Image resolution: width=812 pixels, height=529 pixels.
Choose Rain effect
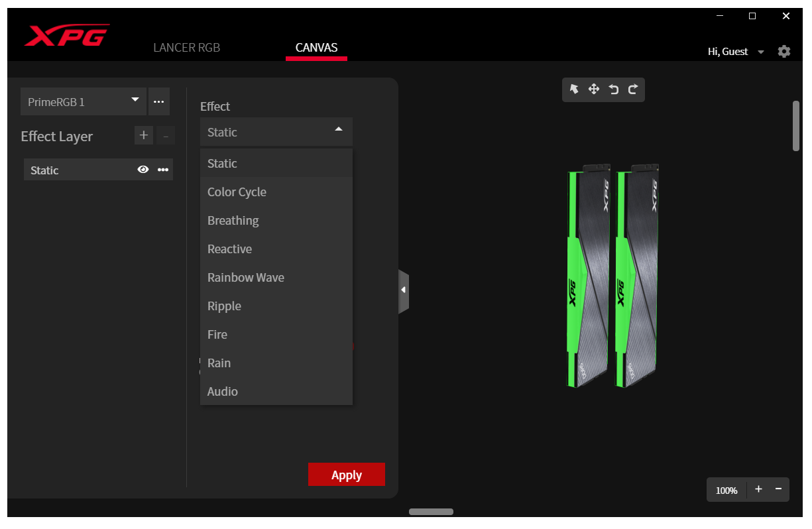click(276, 363)
